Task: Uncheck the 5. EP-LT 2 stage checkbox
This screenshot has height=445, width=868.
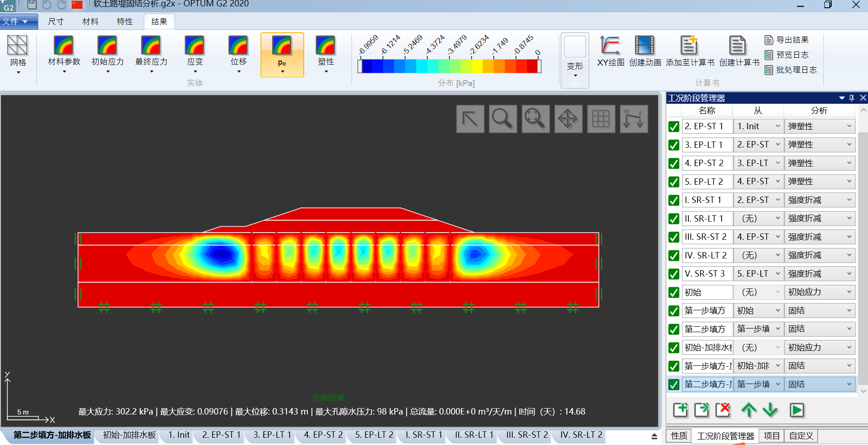Action: [674, 182]
